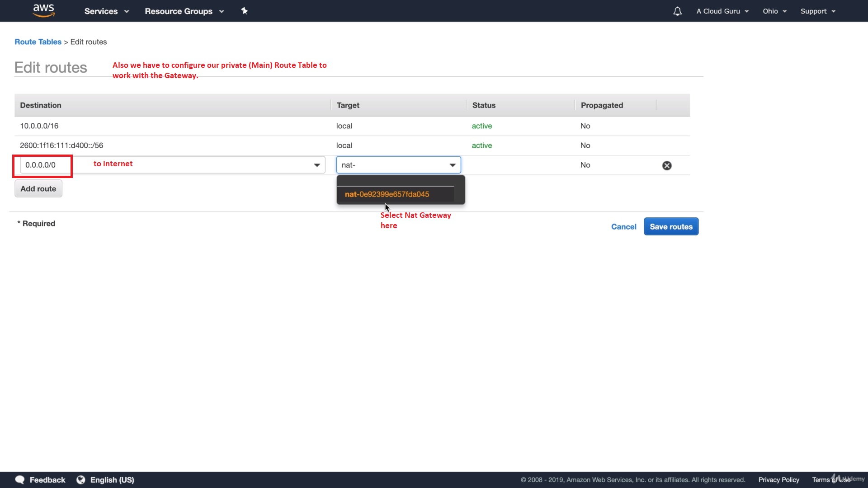The height and width of the screenshot is (488, 868).
Task: Click the language globe icon
Action: [81, 480]
